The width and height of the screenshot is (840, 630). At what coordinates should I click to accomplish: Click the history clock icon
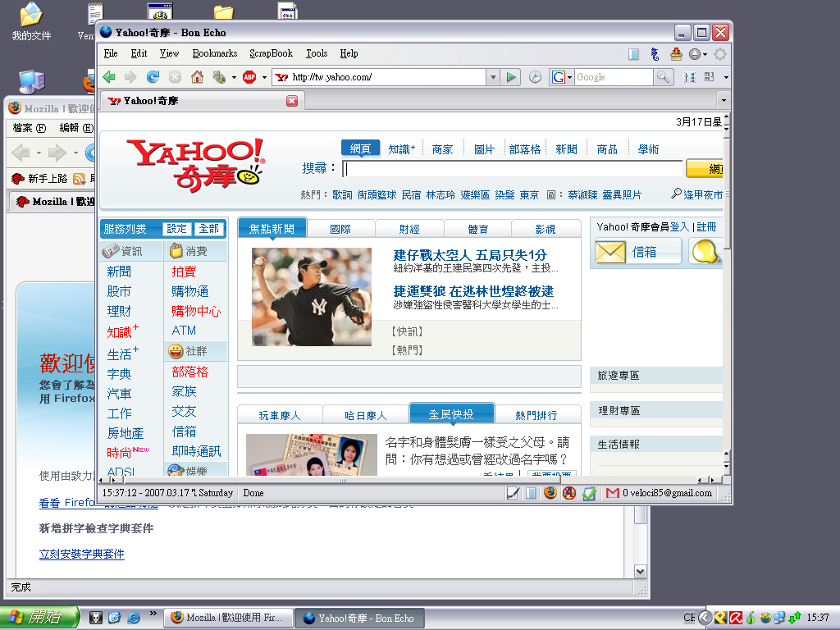535,77
